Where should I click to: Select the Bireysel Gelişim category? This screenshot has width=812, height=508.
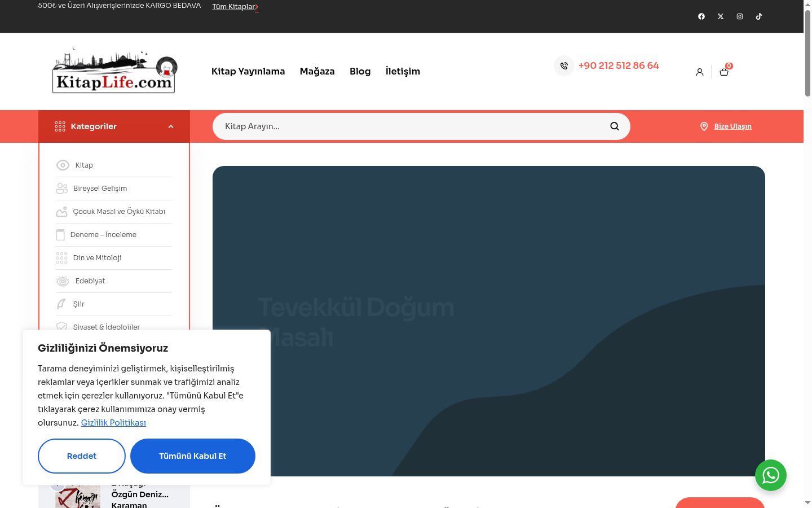coord(100,189)
